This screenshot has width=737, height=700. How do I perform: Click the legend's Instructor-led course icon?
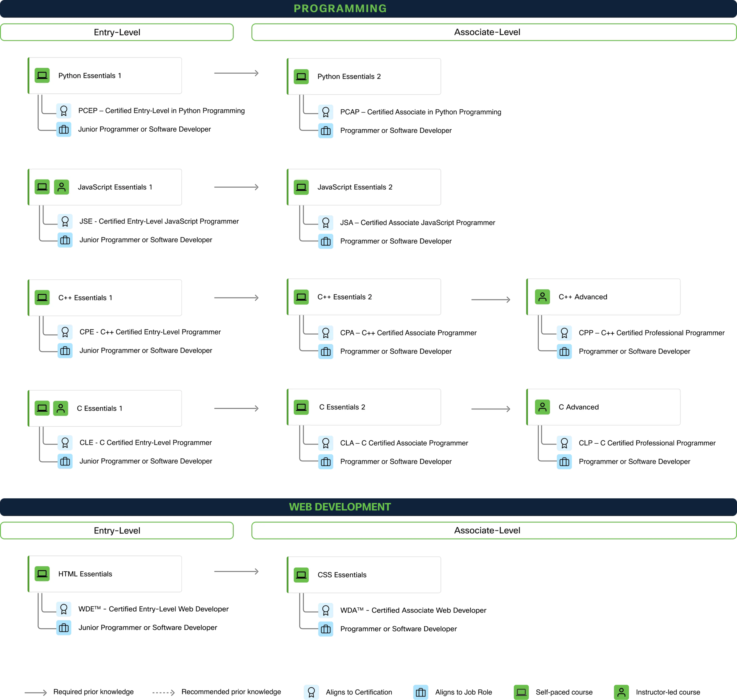point(621,692)
